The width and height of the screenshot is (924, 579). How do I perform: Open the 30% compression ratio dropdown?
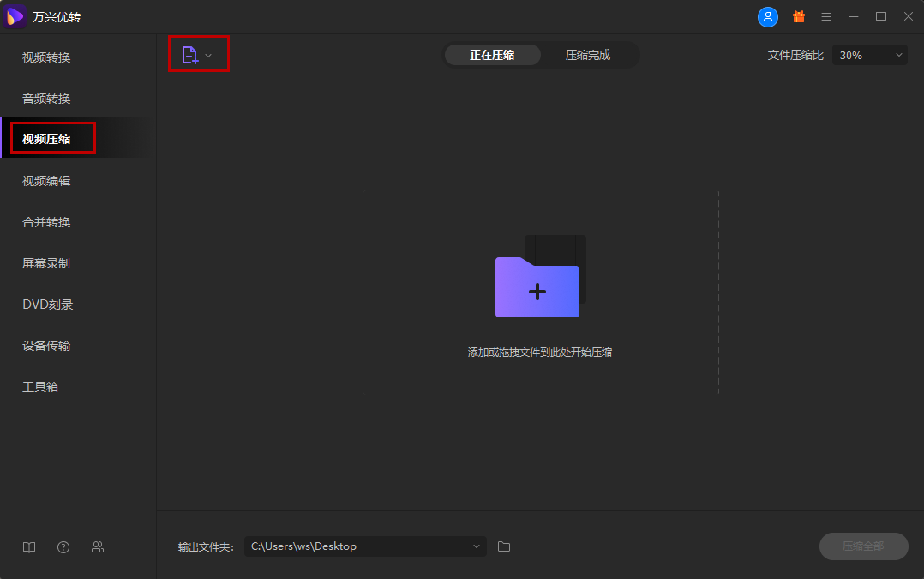coord(870,56)
